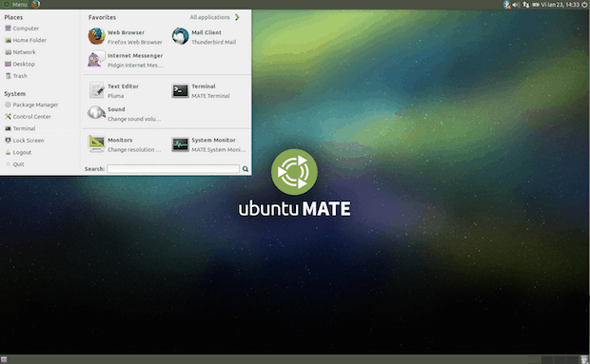Open Desktop folder in Places
The height and width of the screenshot is (364, 590).
pyautogui.click(x=20, y=65)
